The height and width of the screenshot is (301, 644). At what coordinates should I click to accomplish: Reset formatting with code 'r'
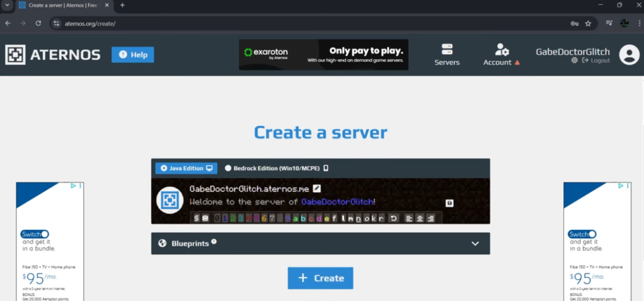381,219
